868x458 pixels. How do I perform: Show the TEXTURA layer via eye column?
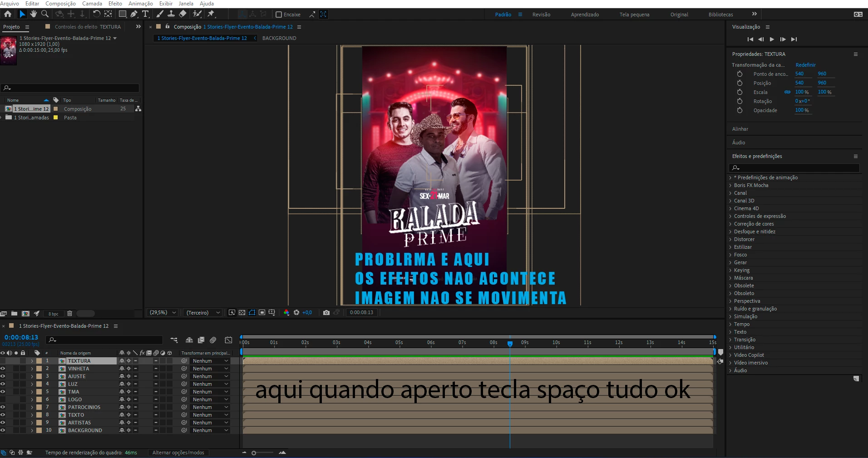[3, 361]
